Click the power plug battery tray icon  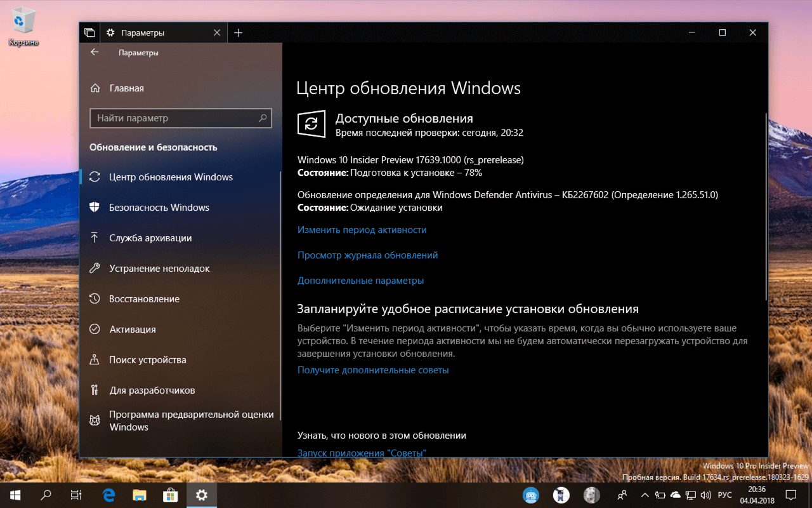(660, 495)
